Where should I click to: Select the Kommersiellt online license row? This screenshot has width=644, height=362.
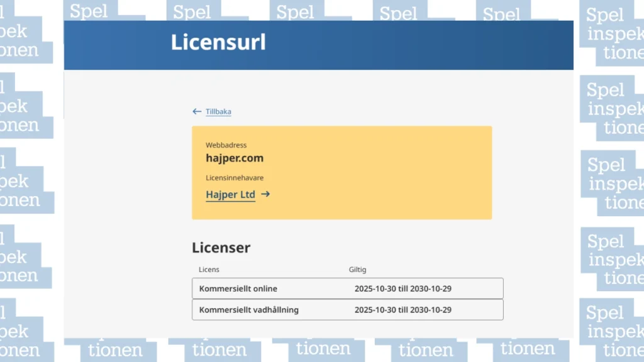347,288
